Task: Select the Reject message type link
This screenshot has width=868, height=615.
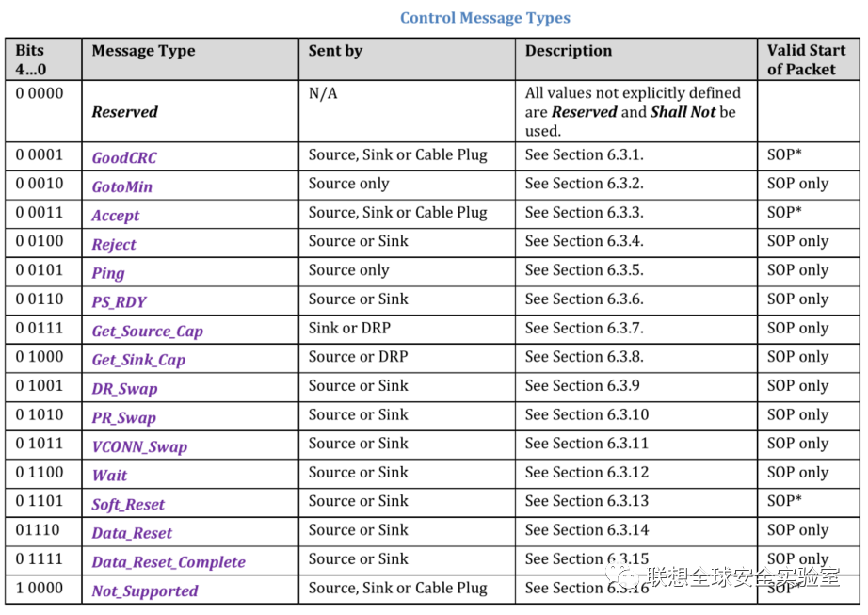Action: point(114,245)
